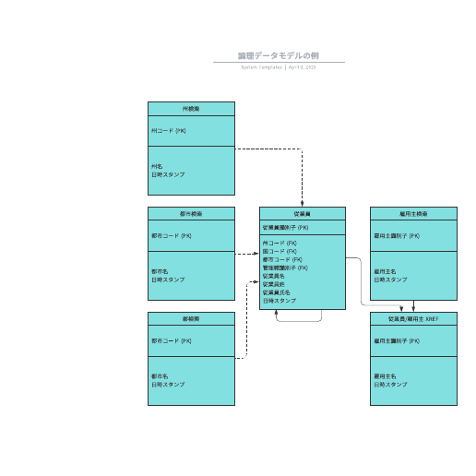Click the 郡検索 entity title
This screenshot has width=476, height=476.
point(191,319)
